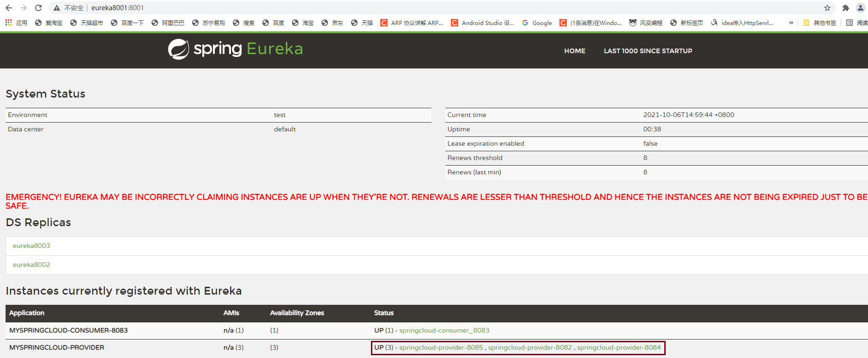Open the 阿里巴巴 bookmark
The width and height of the screenshot is (868, 358).
[168, 23]
